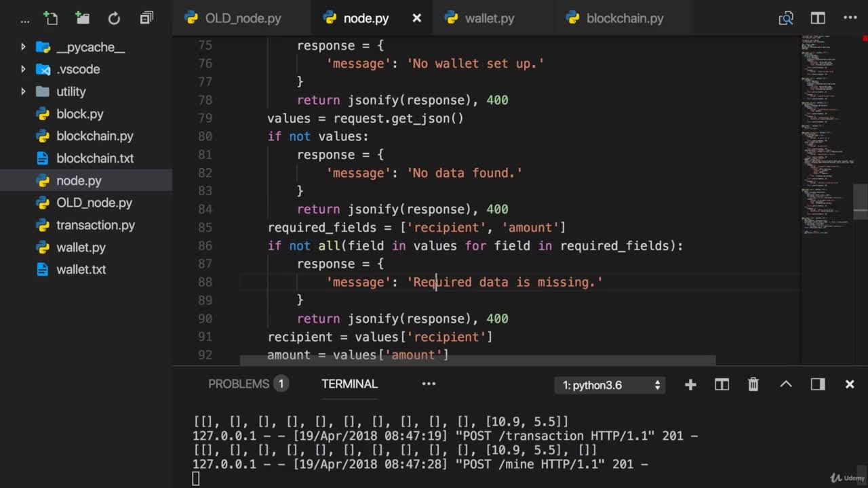The height and width of the screenshot is (488, 868).
Task: Open the terminal selector dropdown 1: python3.6
Action: [x=610, y=385]
